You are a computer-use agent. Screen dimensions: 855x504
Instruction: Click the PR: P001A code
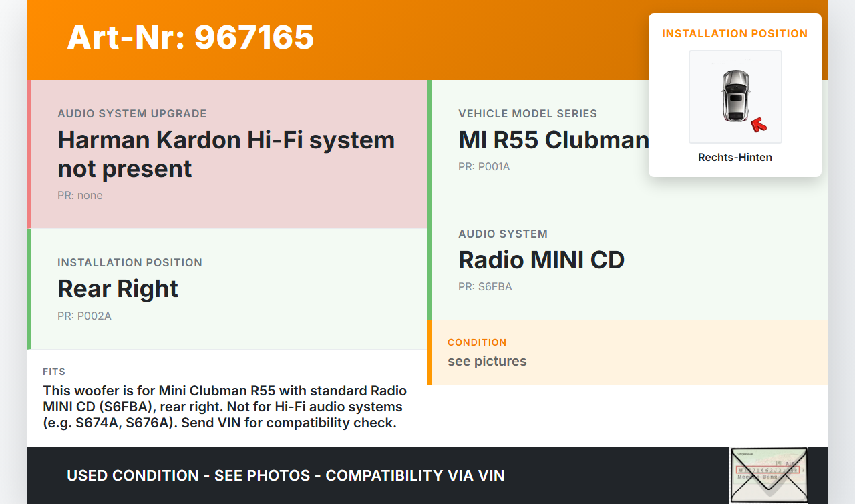484,166
